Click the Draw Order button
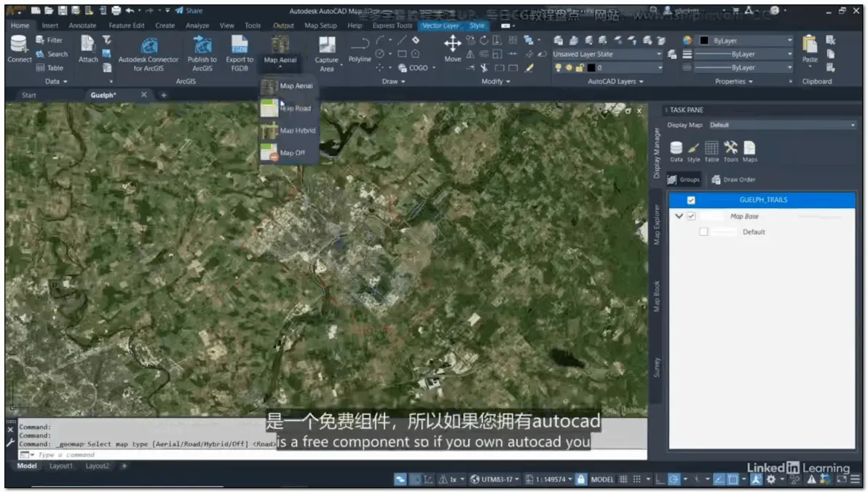Image resolution: width=868 pixels, height=493 pixels. 733,180
